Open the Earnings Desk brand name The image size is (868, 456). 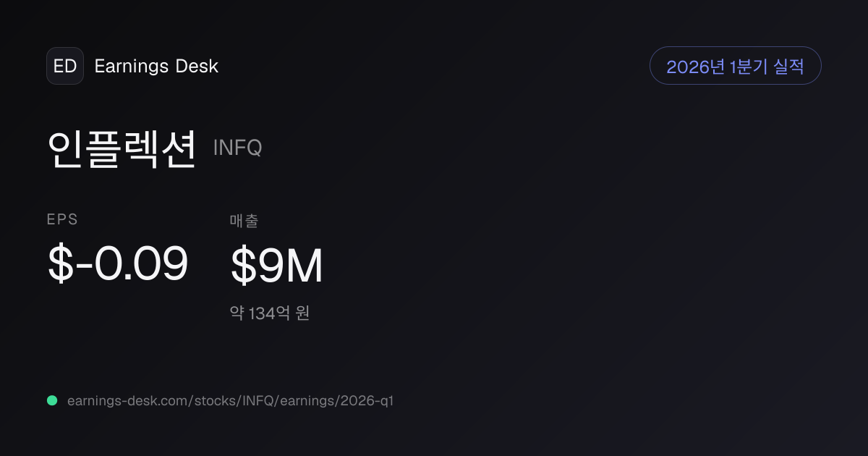(x=156, y=67)
